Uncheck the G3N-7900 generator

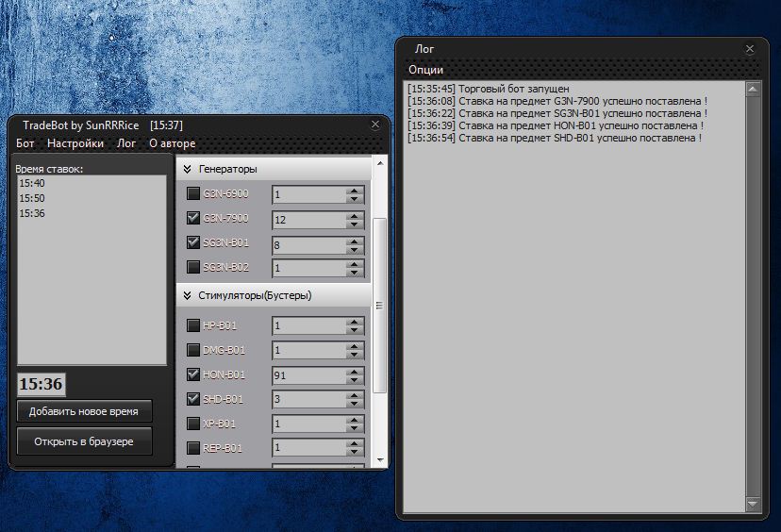[193, 219]
